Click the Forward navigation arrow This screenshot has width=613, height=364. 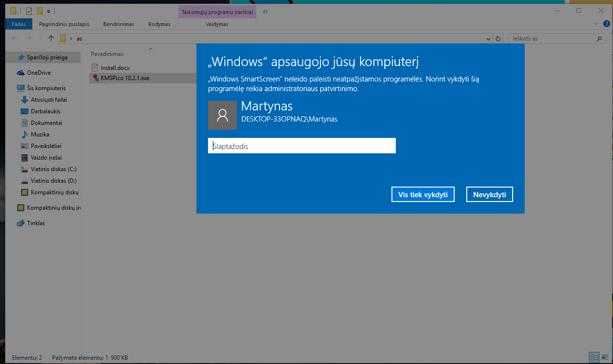click(29, 39)
